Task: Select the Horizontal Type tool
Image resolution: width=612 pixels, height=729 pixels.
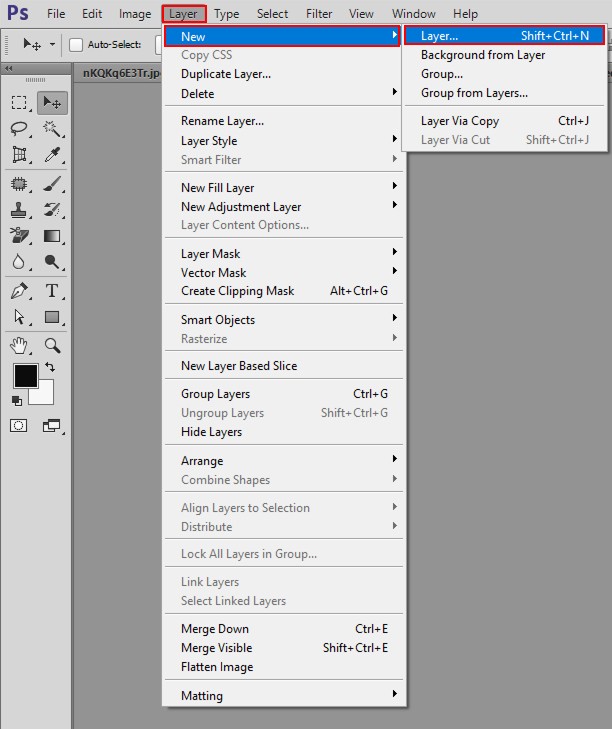Action: pos(52,291)
